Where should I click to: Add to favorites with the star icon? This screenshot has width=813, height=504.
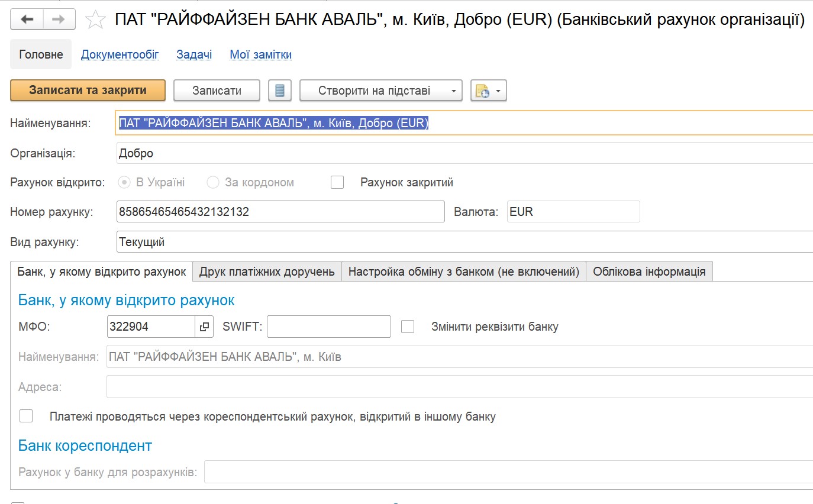(95, 20)
